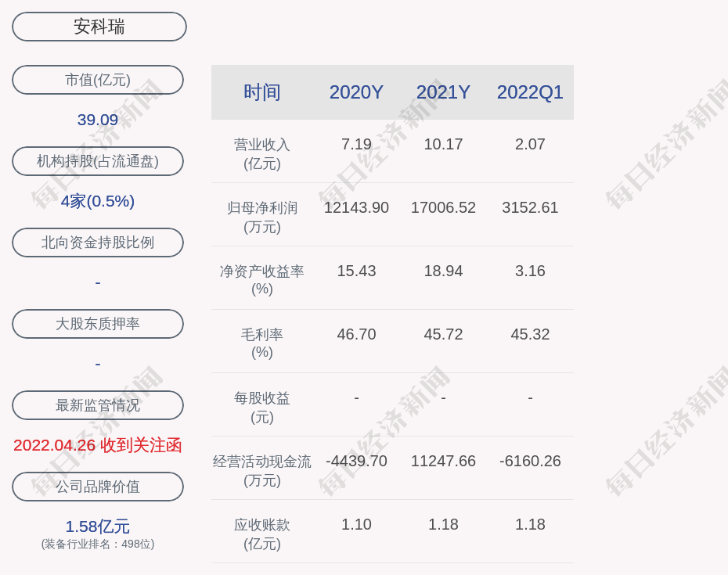
Task: Click gross margin value 45.72
Action: (443, 334)
